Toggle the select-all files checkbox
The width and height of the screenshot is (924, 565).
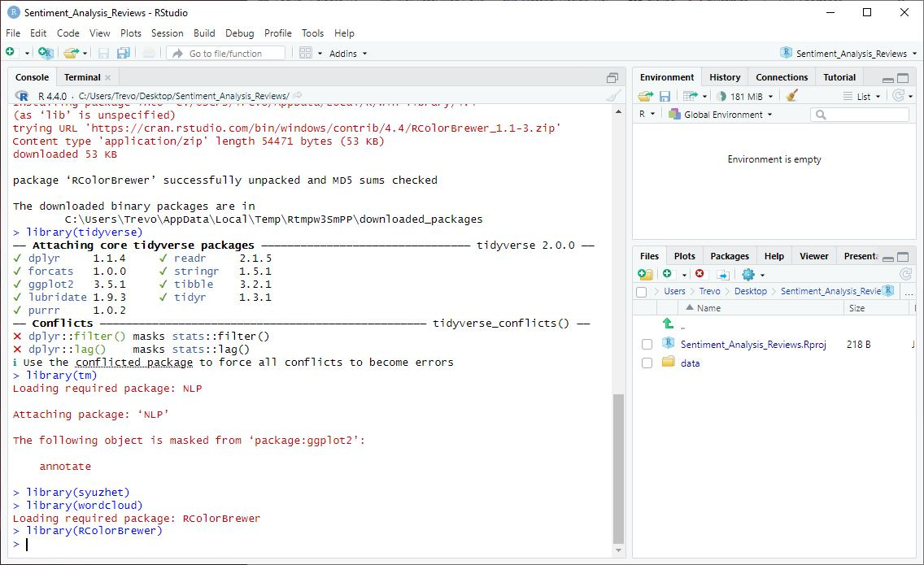point(642,292)
